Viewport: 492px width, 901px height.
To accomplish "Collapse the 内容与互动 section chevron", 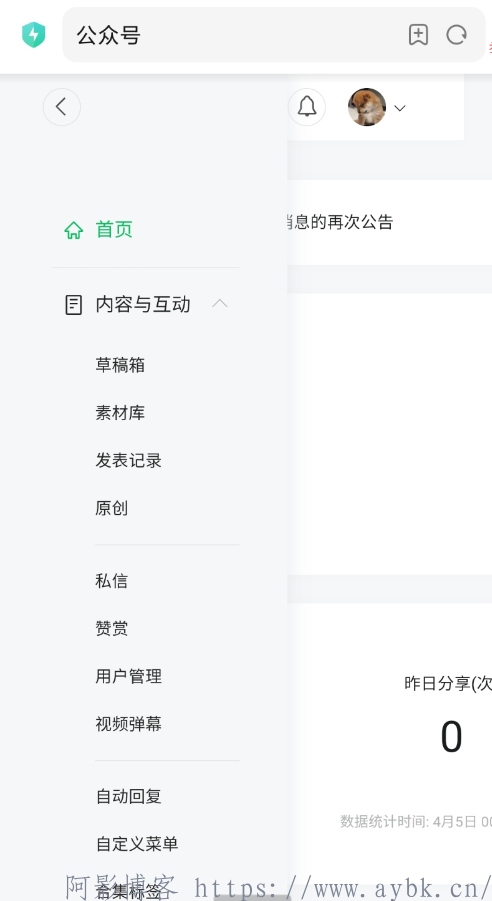I will [x=220, y=304].
